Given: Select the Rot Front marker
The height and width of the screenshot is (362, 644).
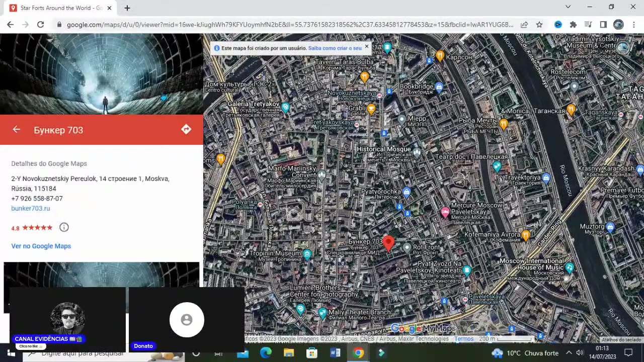Looking at the screenshot, I should point(407,247).
